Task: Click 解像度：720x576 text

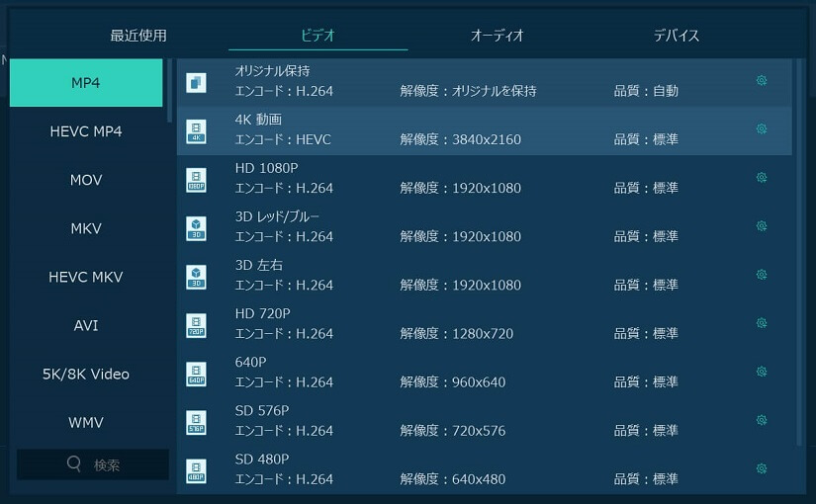Action: coord(453,431)
